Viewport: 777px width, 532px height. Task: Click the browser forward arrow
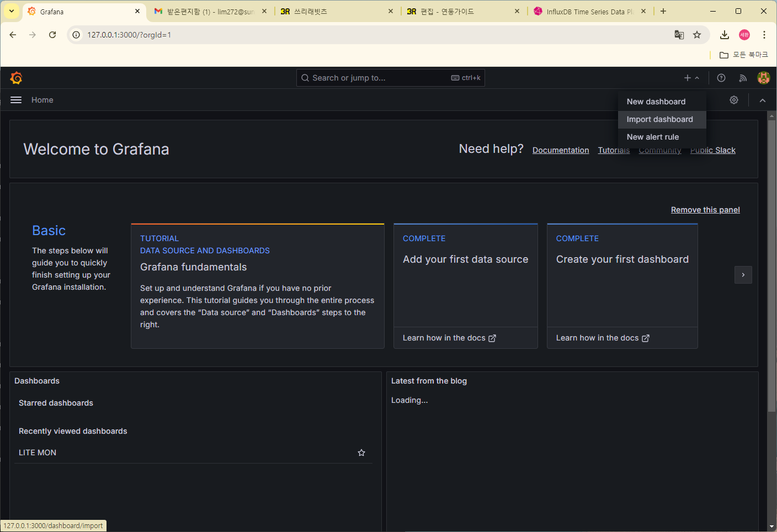pyautogui.click(x=33, y=35)
